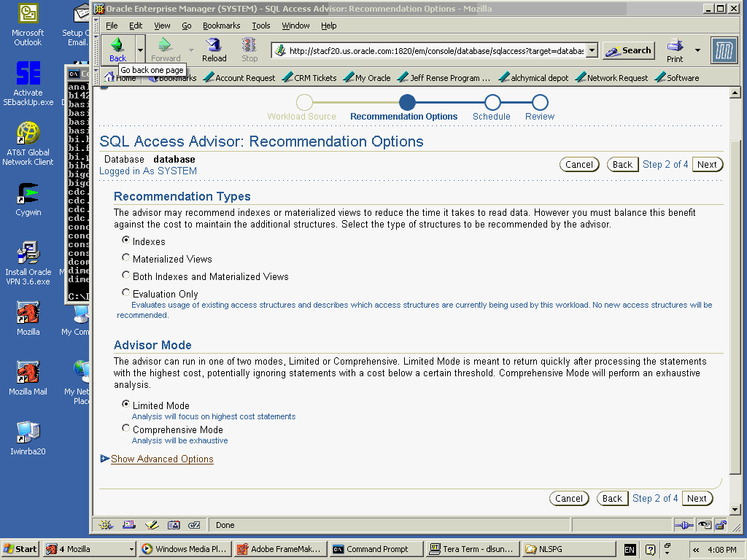Click the Home bookmark icon
Viewport: 747px width, 560px height.
tap(109, 77)
